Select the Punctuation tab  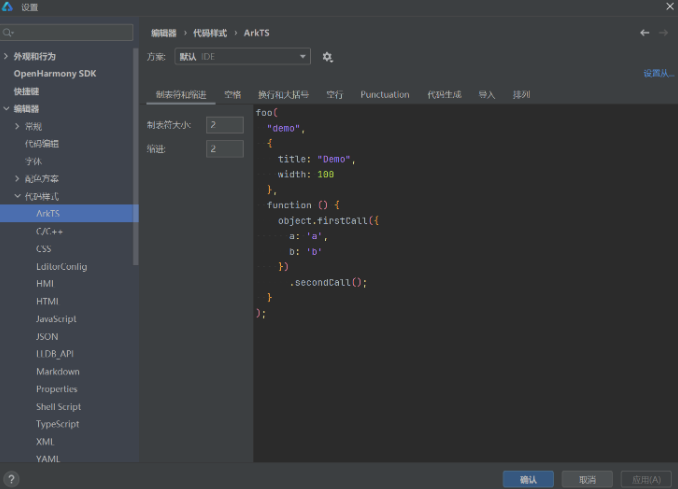[x=385, y=95]
